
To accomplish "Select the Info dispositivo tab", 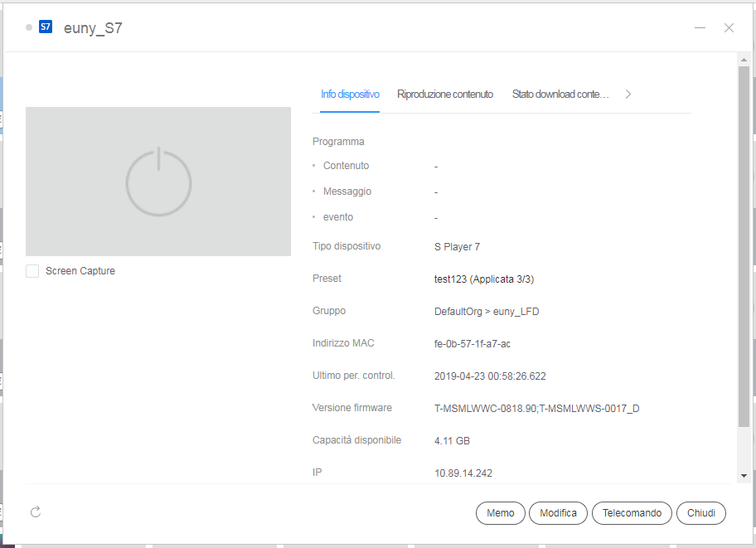I will (x=350, y=95).
